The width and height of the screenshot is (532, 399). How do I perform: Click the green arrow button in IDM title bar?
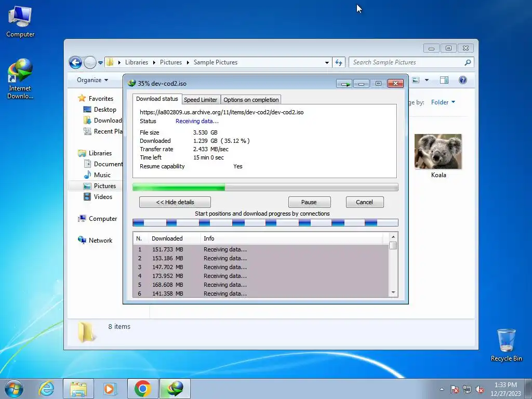pyautogui.click(x=345, y=84)
